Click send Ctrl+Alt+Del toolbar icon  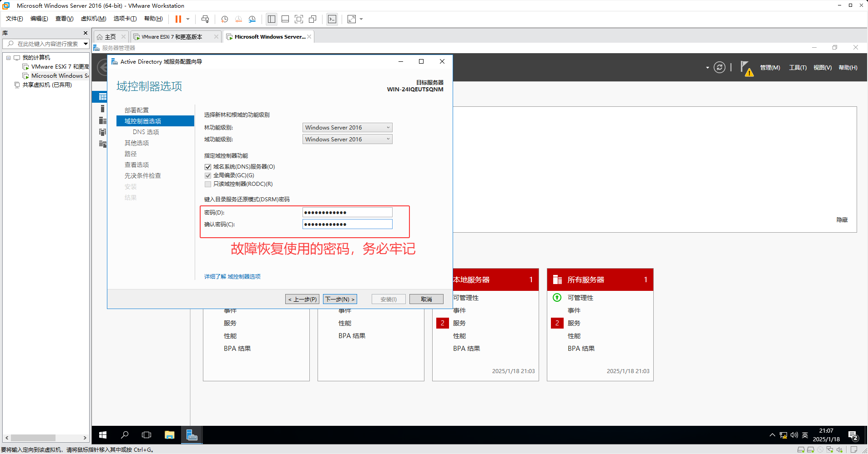click(x=205, y=19)
